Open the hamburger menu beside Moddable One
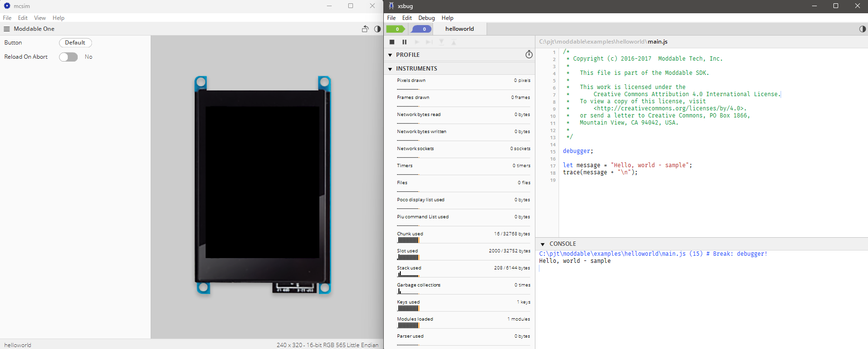The height and width of the screenshot is (349, 868). click(7, 29)
